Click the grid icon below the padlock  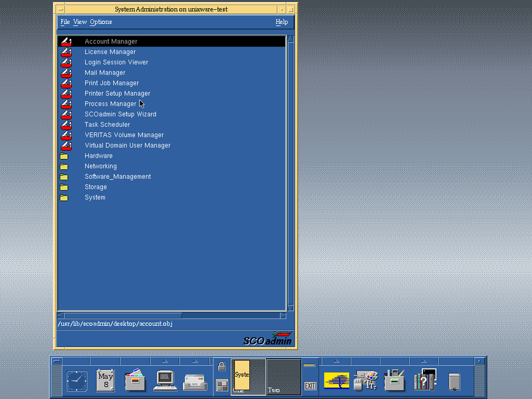point(222,386)
